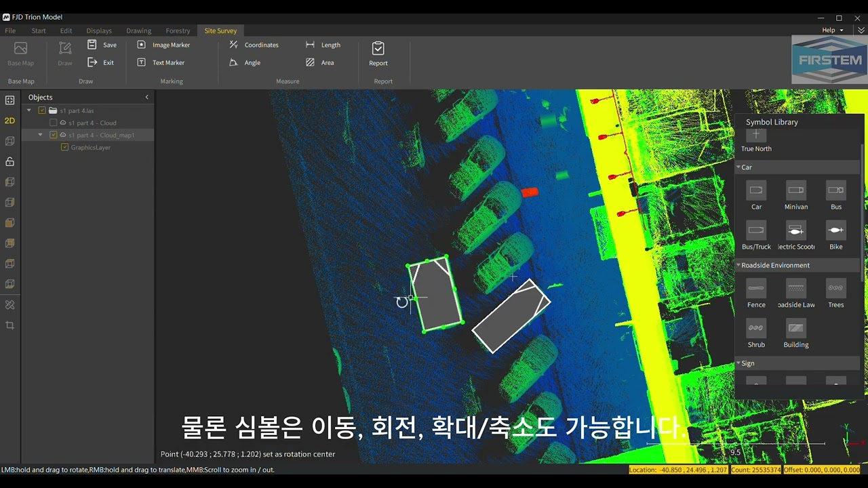The width and height of the screenshot is (868, 488).
Task: Switch to the Edit tab
Action: pos(66,30)
